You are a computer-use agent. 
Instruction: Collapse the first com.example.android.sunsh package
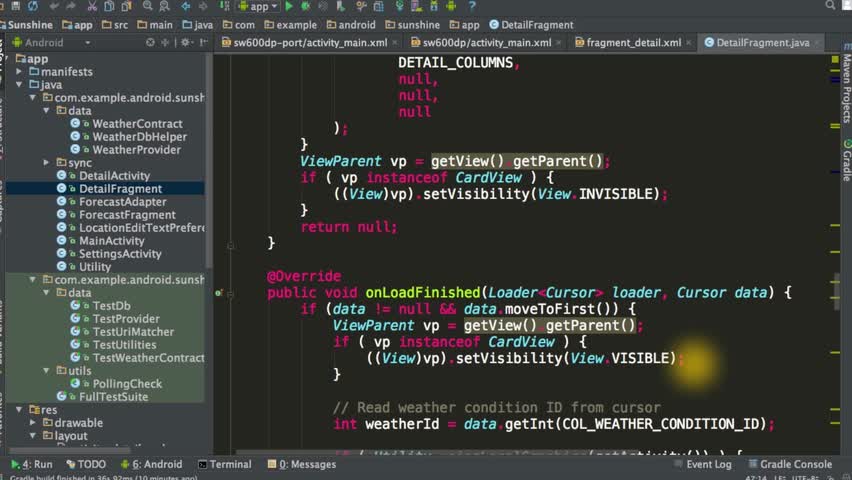click(x=33, y=97)
